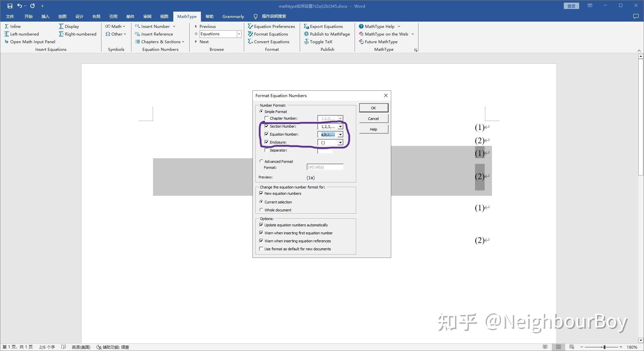The height and width of the screenshot is (351, 644).
Task: Open the 审阅 ribbon tab
Action: point(147,16)
